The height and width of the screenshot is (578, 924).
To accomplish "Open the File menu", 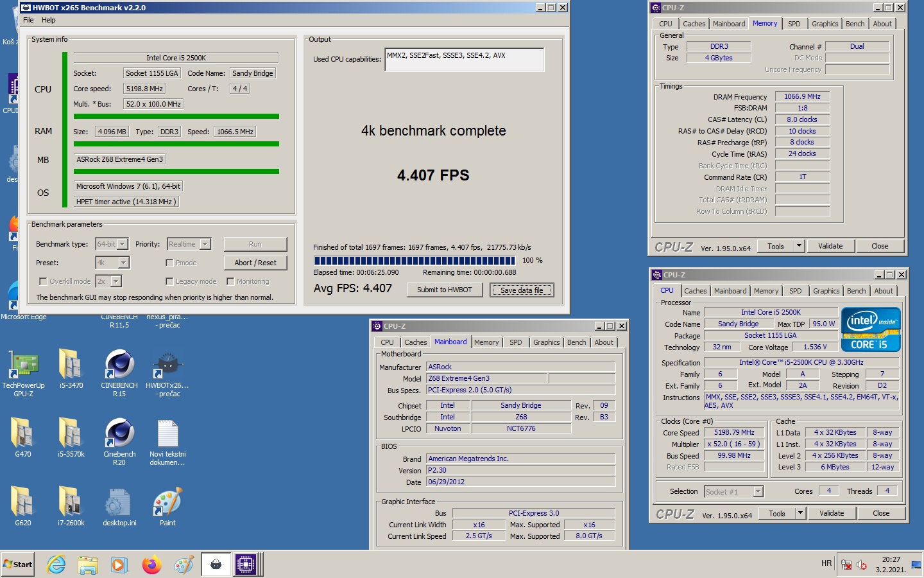I will point(28,20).
